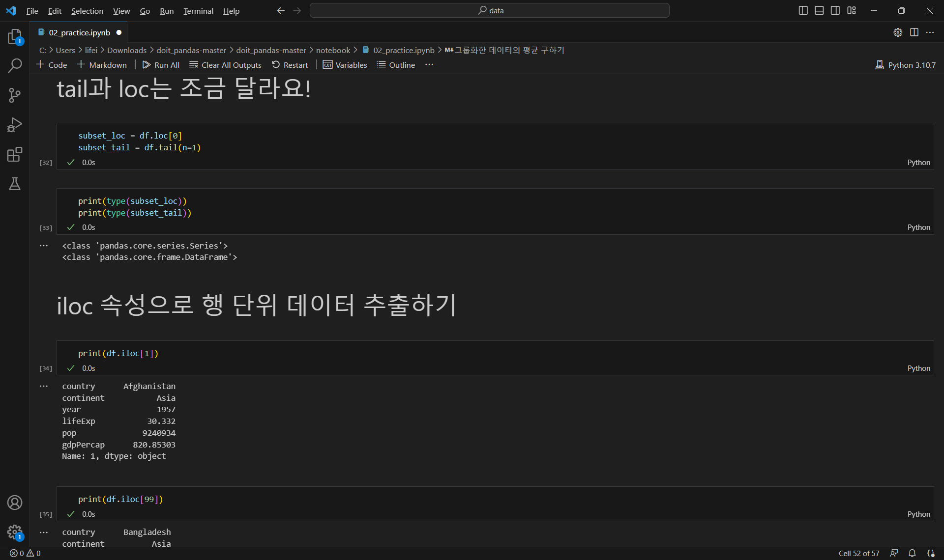Switch to 02_practice.ipynb tab
The height and width of the screenshot is (560, 944).
tap(79, 32)
